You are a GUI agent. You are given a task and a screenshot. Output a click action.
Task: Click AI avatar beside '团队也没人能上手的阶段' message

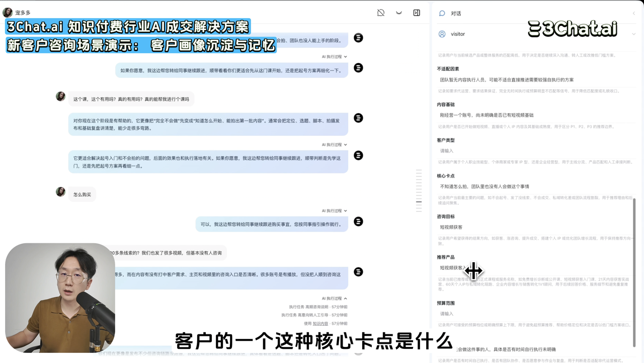coord(358,38)
